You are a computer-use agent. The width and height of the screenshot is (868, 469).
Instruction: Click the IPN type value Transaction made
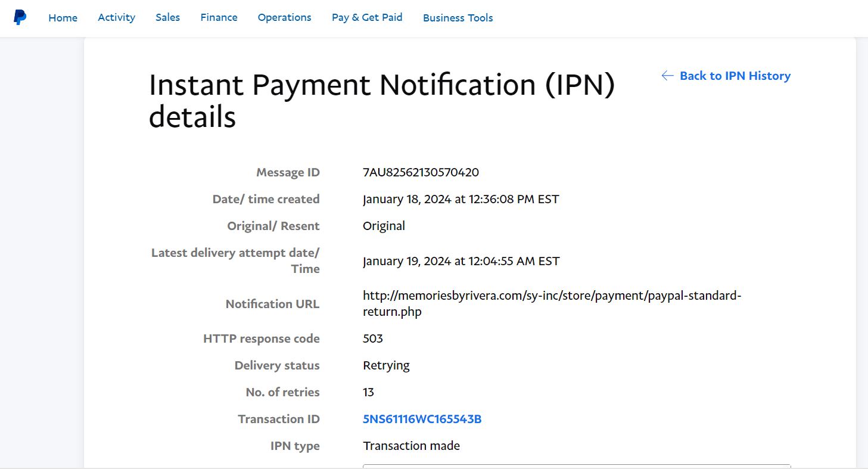pyautogui.click(x=412, y=446)
